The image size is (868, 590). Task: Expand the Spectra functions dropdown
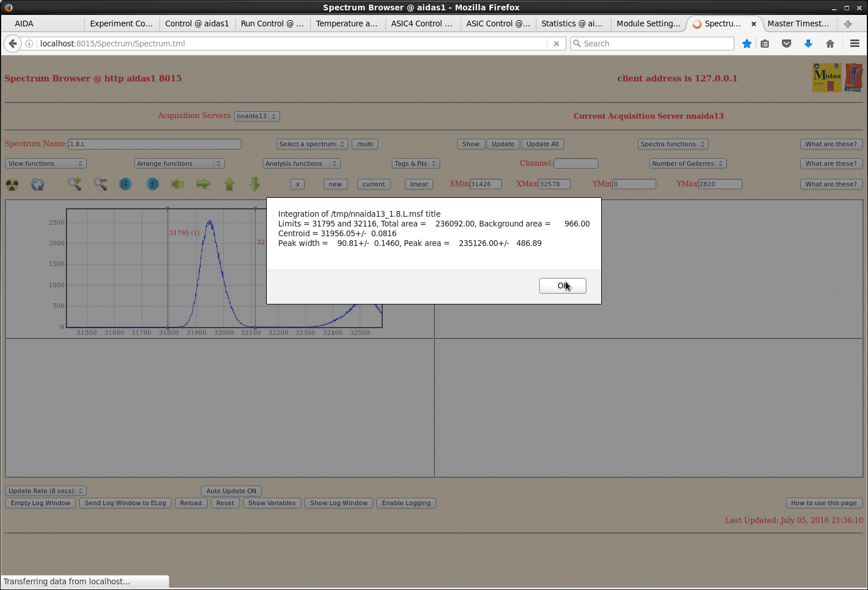click(673, 144)
